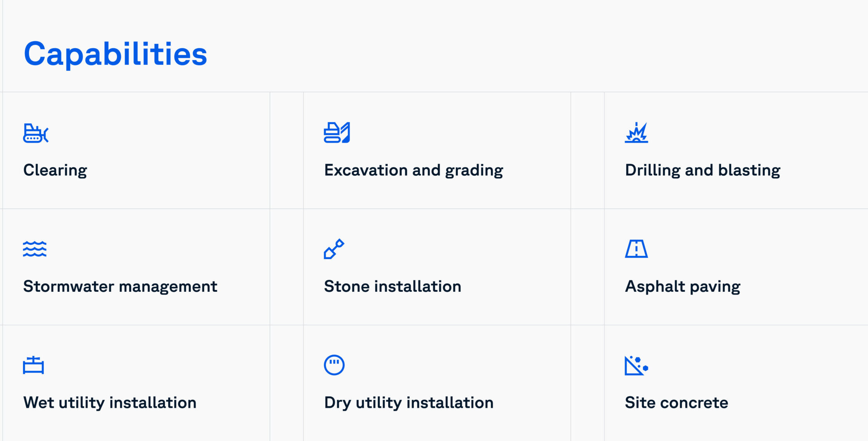The height and width of the screenshot is (441, 868).
Task: Click the road icon for Asphalt paving
Action: tap(636, 249)
